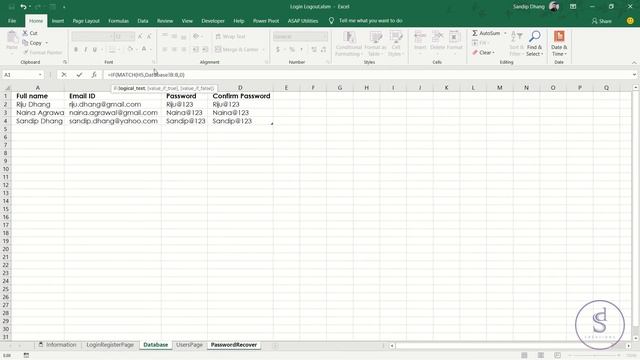Expand the Name Box dropdown
This screenshot has height=360, width=640.
[40, 75]
